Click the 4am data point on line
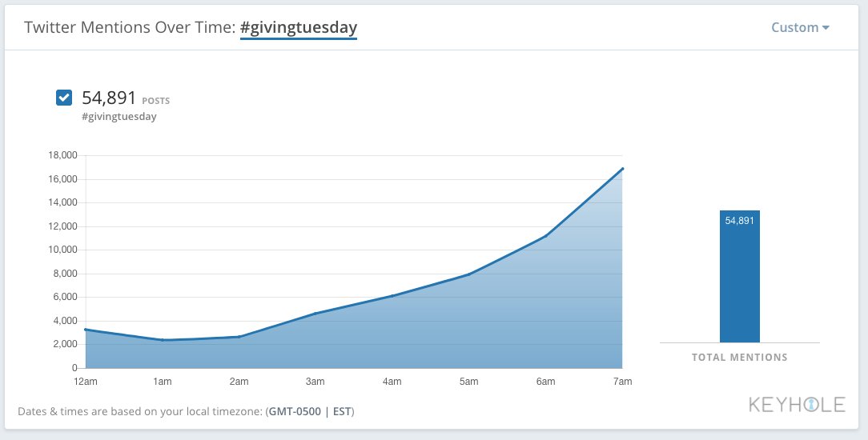 point(392,296)
